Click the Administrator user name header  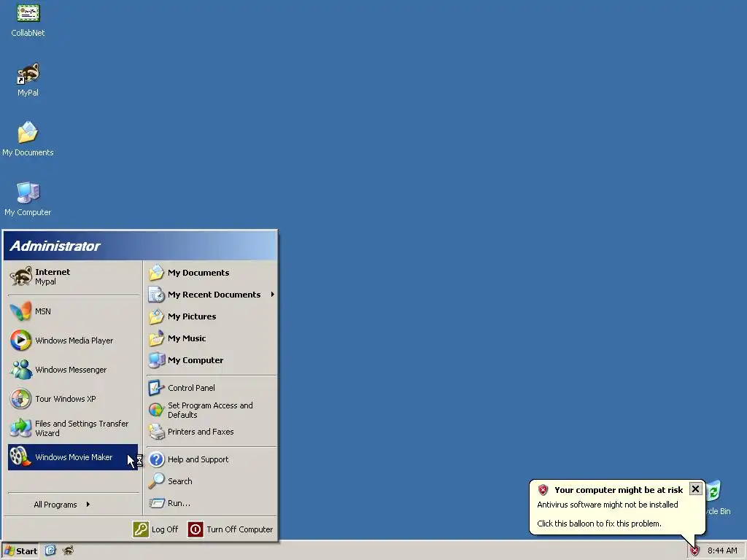[55, 246]
